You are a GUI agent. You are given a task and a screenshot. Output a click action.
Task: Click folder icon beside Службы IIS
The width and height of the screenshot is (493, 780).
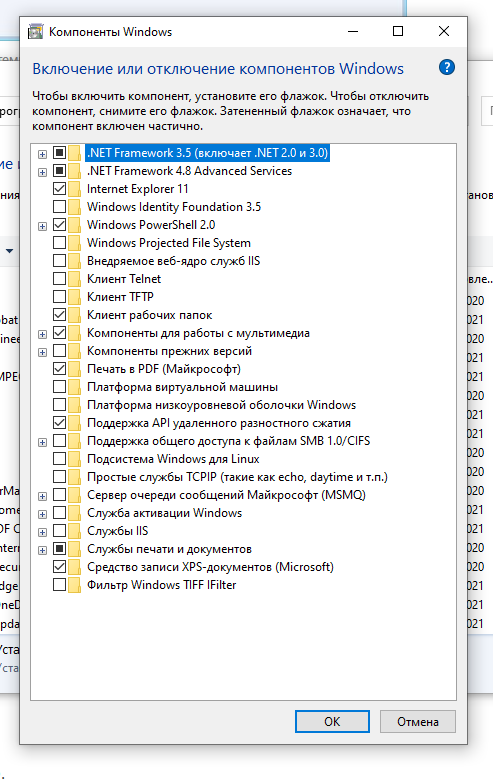click(x=75, y=531)
